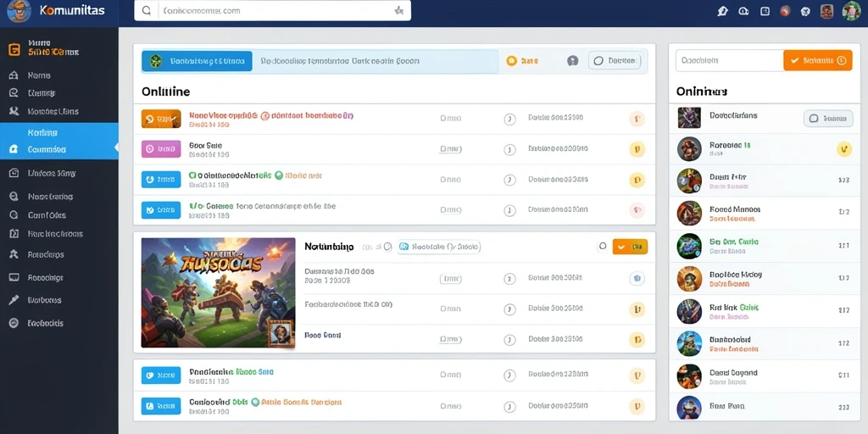Click the star icon inside the search bar
Image resolution: width=868 pixels, height=434 pixels.
pos(398,10)
